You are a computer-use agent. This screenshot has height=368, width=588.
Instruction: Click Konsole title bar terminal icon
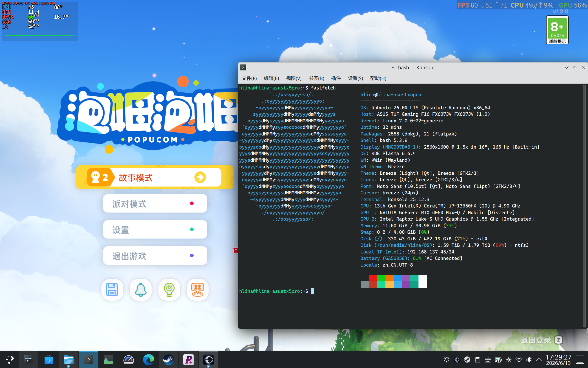coord(243,67)
